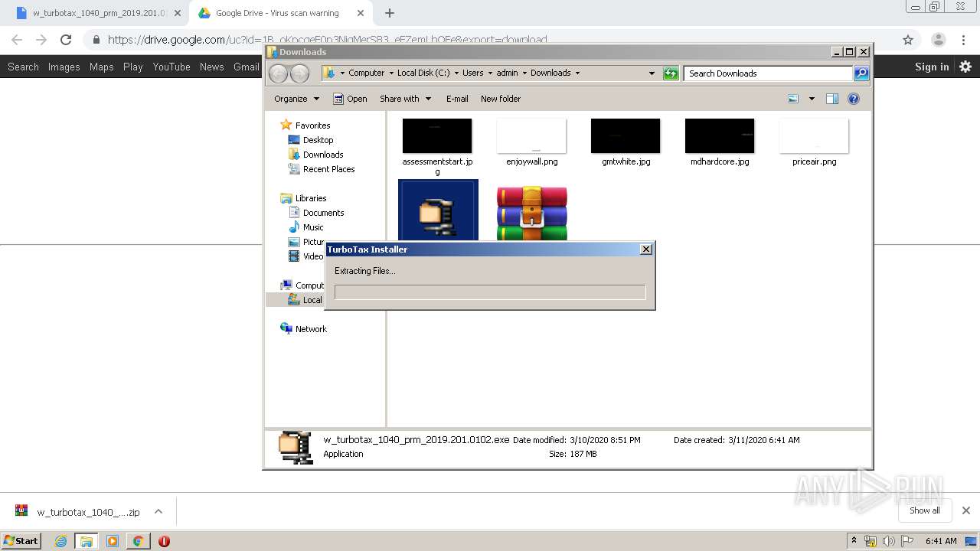Open Google Images link
Image resolution: width=980 pixels, height=551 pixels.
64,67
